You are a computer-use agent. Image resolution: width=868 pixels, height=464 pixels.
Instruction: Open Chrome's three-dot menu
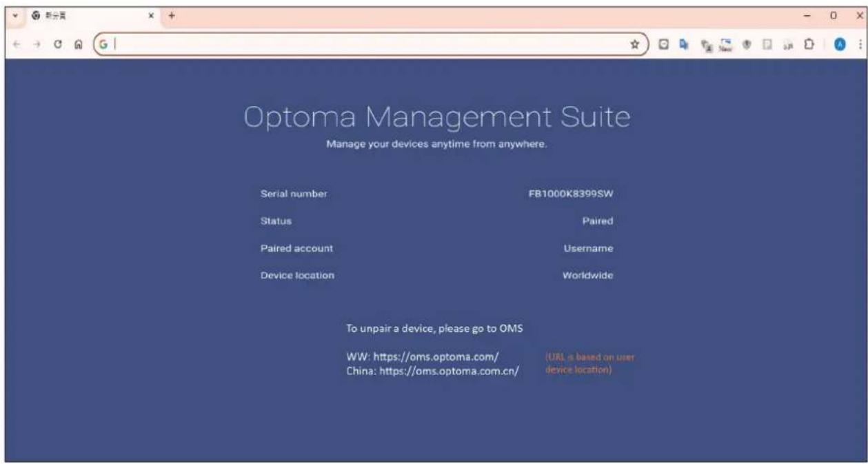click(x=860, y=43)
